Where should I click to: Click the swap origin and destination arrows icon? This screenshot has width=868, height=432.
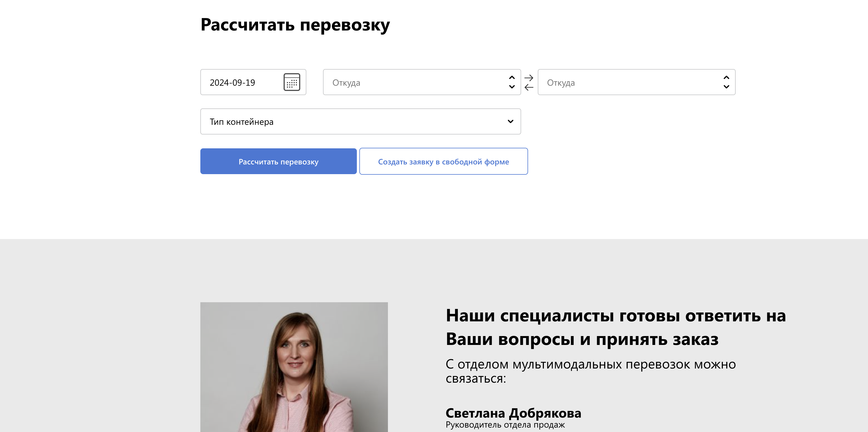click(529, 82)
